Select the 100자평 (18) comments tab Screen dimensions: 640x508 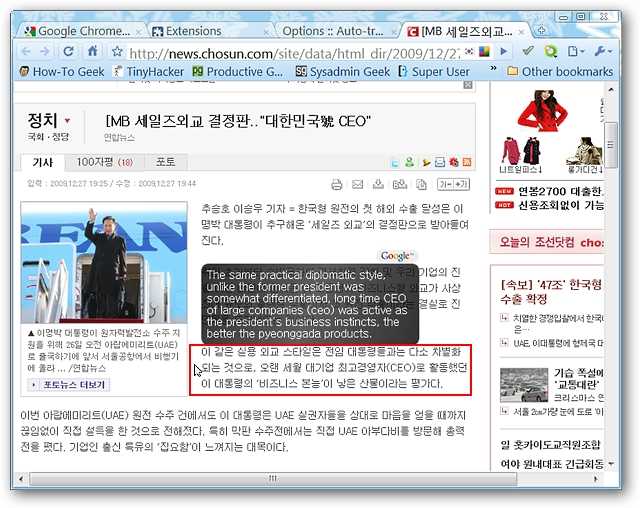click(105, 162)
